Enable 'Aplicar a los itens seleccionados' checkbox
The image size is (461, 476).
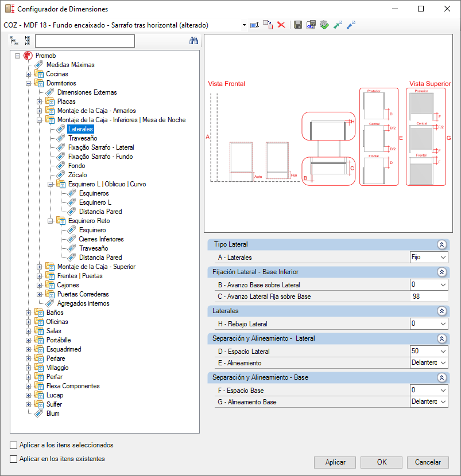click(13, 446)
